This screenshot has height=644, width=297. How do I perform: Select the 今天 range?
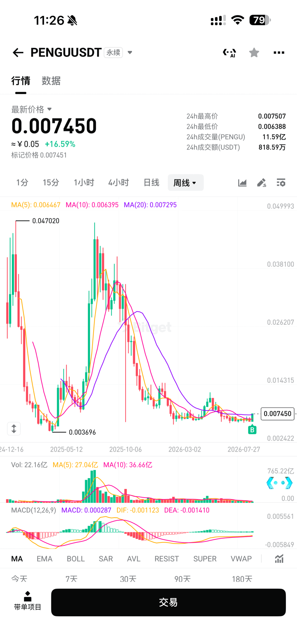19,579
